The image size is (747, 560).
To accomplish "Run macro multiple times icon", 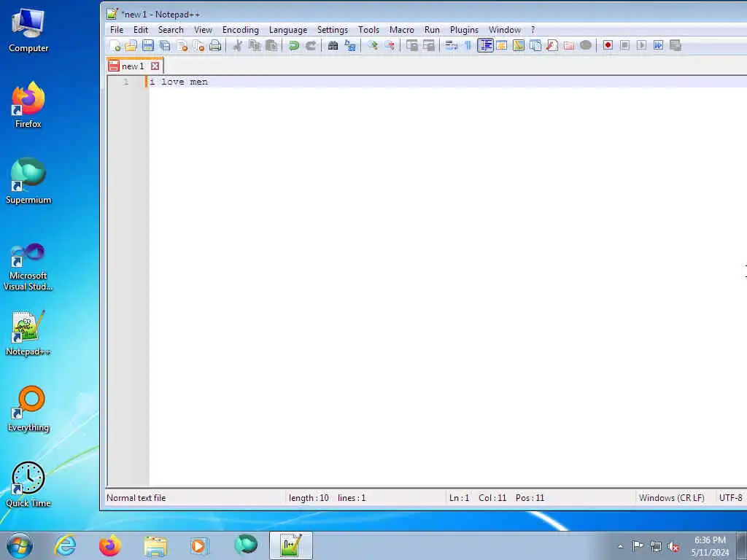I will (x=659, y=46).
